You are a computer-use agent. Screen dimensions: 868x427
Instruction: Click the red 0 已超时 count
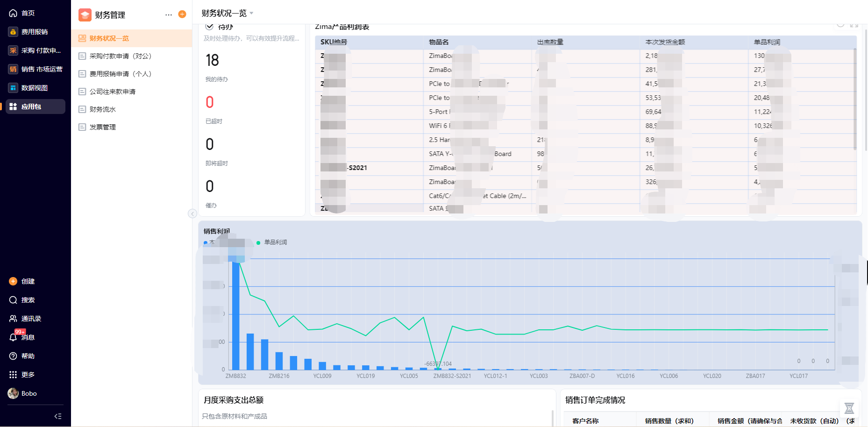210,102
